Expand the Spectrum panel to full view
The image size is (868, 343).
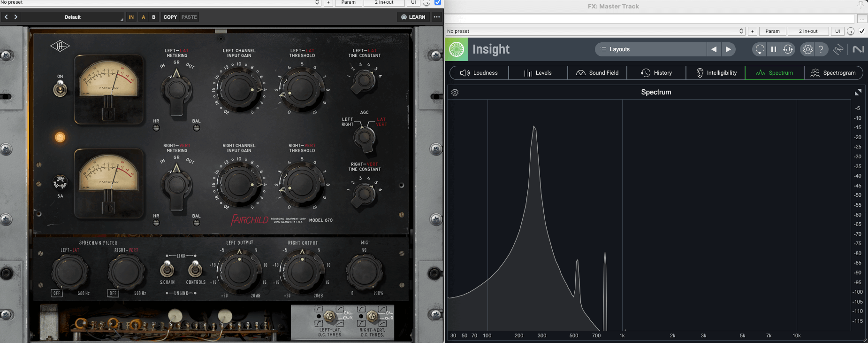(x=858, y=93)
